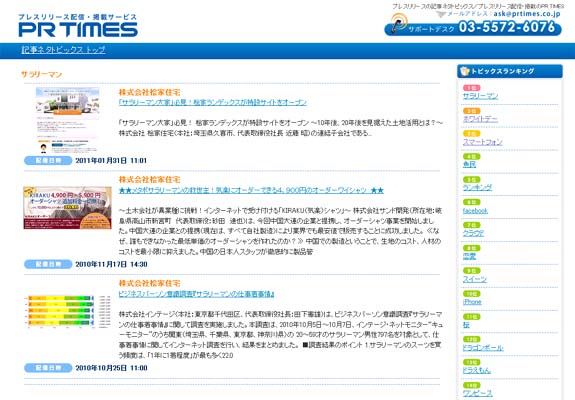Open the ビジネスパーソン意識調査 article title link
575x400 pixels.
click(197, 294)
